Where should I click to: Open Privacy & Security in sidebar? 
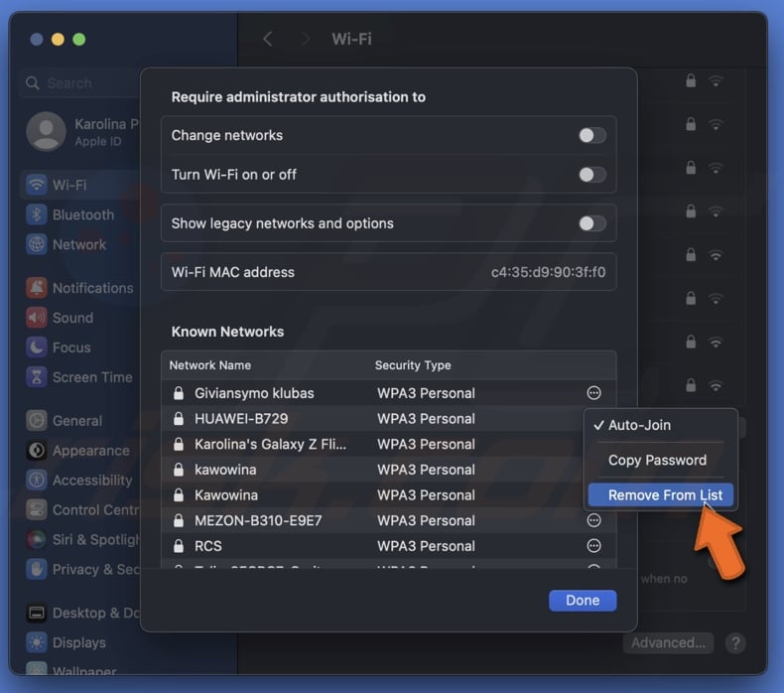coord(80,570)
